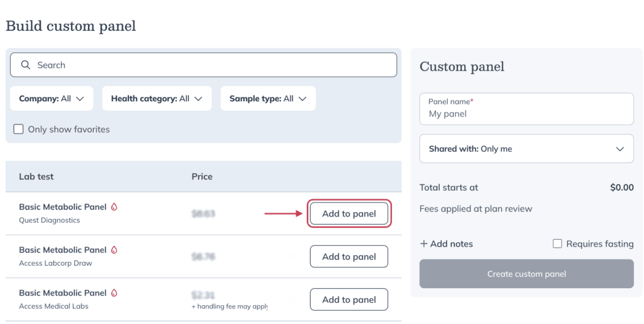Add Access Labcorp Draw test to panel
The image size is (644, 324).
point(349,257)
